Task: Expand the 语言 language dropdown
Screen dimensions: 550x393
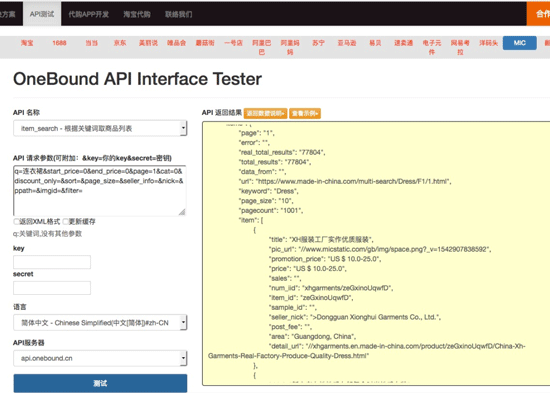Action: click(100, 322)
